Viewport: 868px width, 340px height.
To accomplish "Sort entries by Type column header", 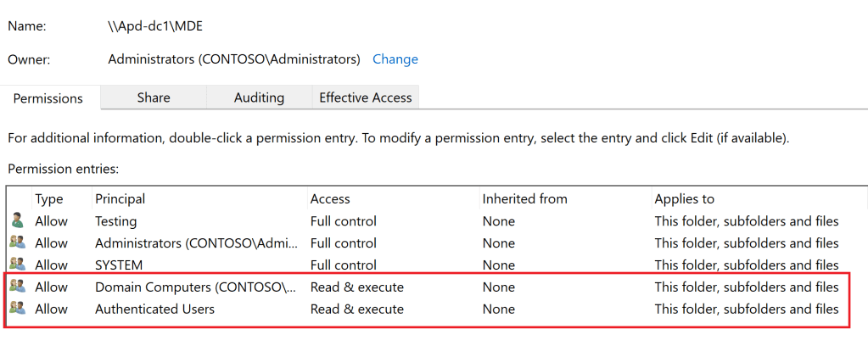I will (x=48, y=199).
